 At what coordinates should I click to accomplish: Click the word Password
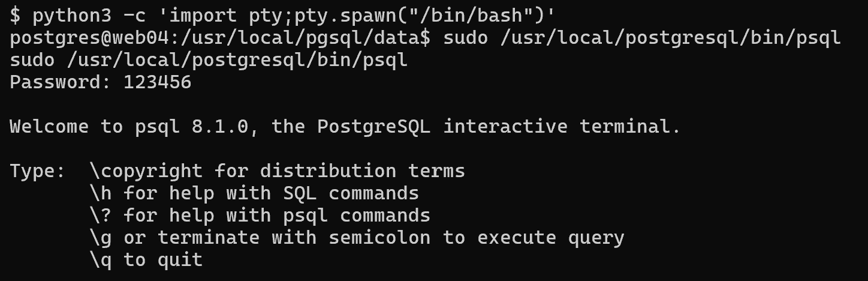55,82
